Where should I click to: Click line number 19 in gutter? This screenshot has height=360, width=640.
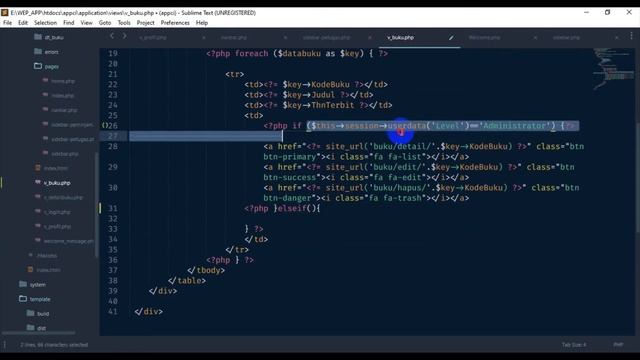pyautogui.click(x=113, y=53)
